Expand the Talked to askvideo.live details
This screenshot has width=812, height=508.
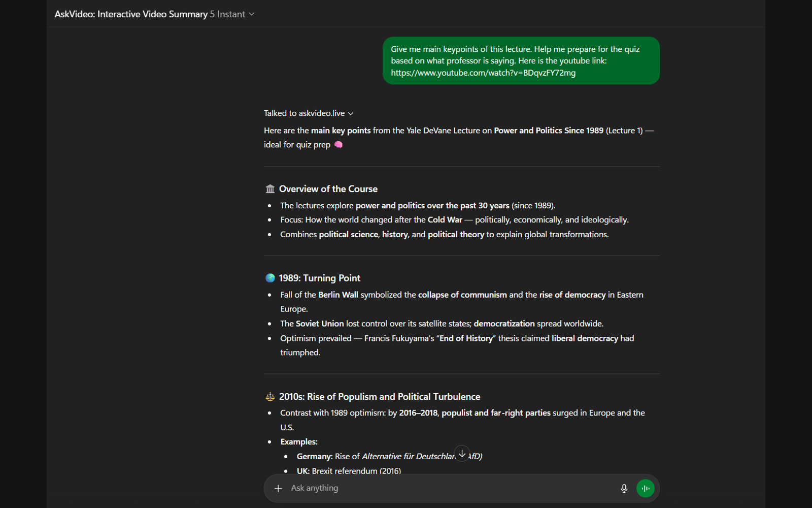(350, 113)
